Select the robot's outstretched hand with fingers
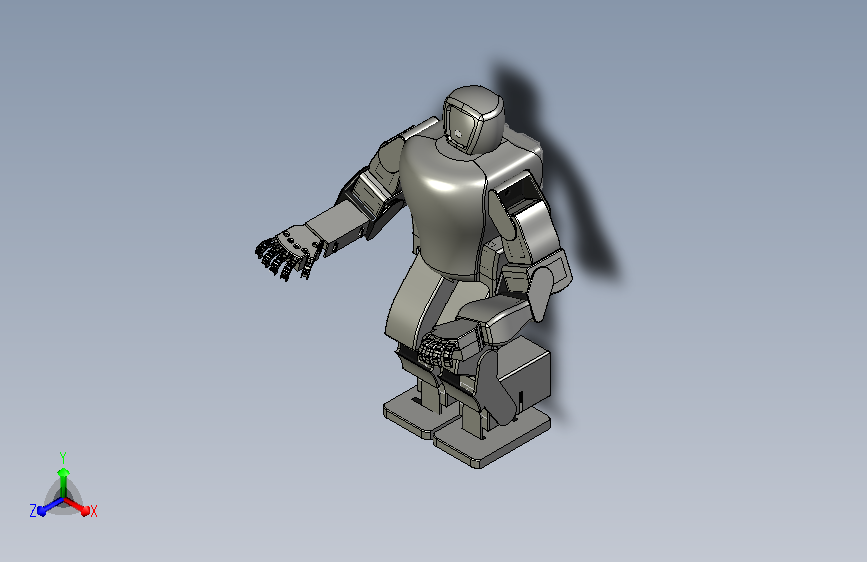 click(288, 252)
